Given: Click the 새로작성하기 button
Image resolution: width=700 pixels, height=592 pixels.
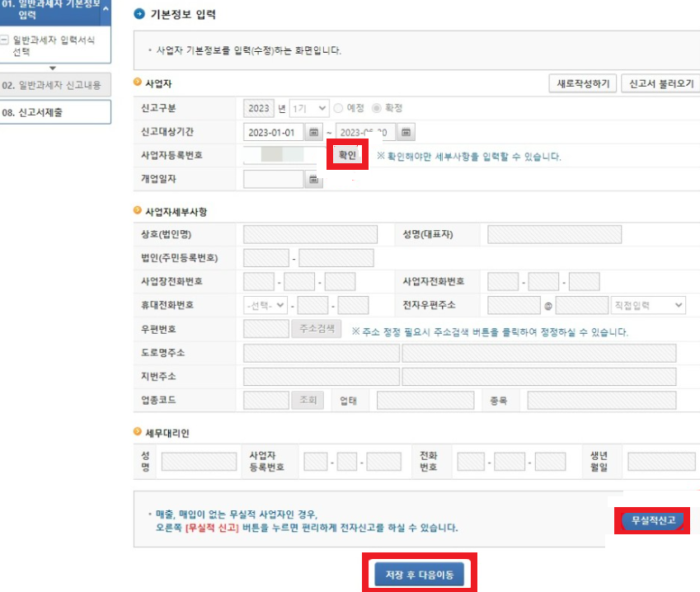Looking at the screenshot, I should point(581,85).
